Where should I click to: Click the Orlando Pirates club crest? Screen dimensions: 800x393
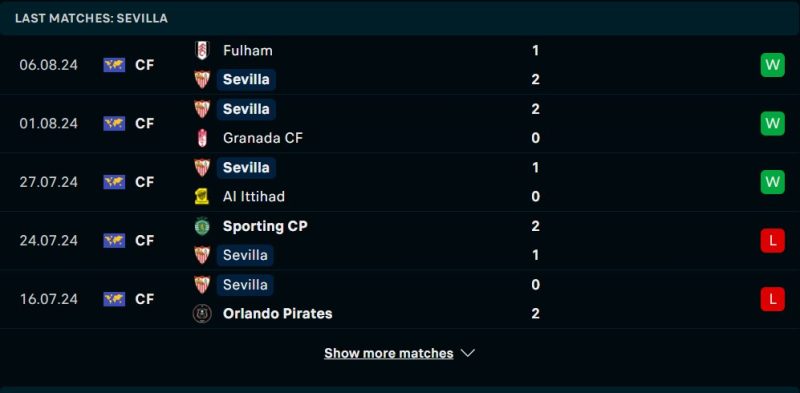pos(202,313)
